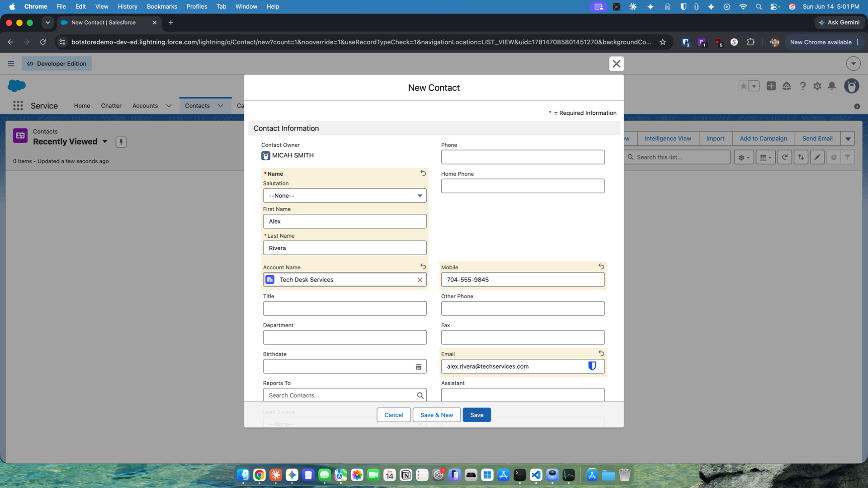This screenshot has height=488, width=868.
Task: Open the App Launcher grid icon
Action: point(18,106)
